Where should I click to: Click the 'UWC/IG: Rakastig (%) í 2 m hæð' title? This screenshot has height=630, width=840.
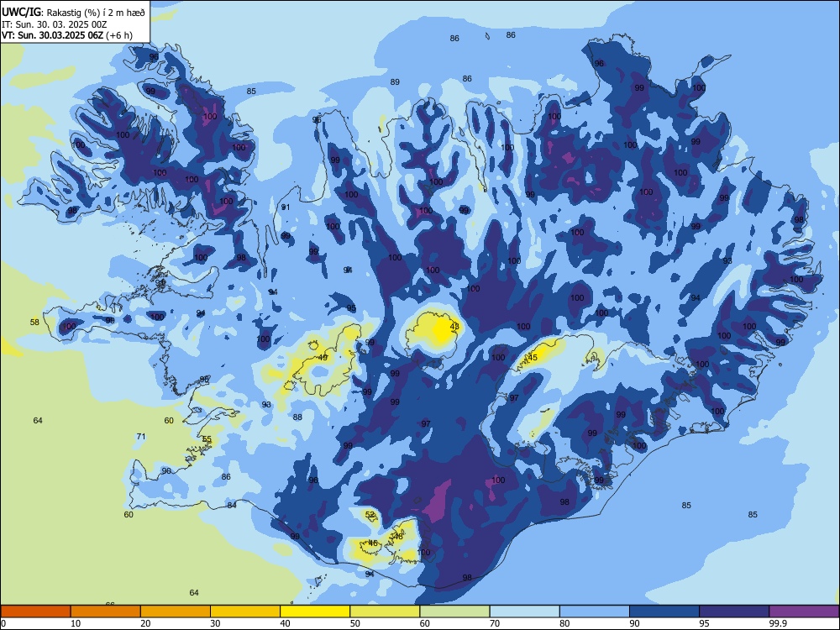click(73, 13)
